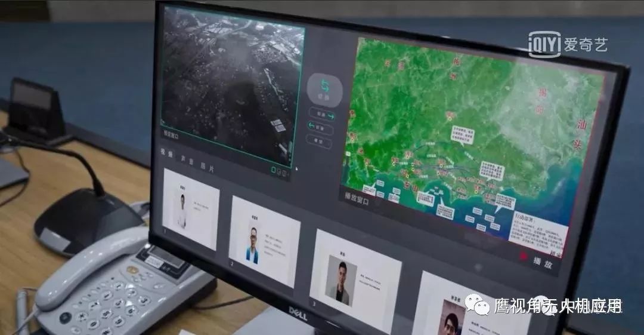The height and width of the screenshot is (335, 644).
Task: Click the pill button with right-pointing arrow
Action: point(322,115)
